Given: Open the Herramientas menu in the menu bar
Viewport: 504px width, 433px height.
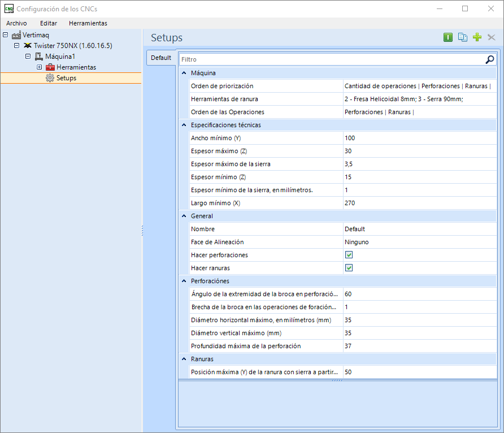Looking at the screenshot, I should (x=88, y=23).
